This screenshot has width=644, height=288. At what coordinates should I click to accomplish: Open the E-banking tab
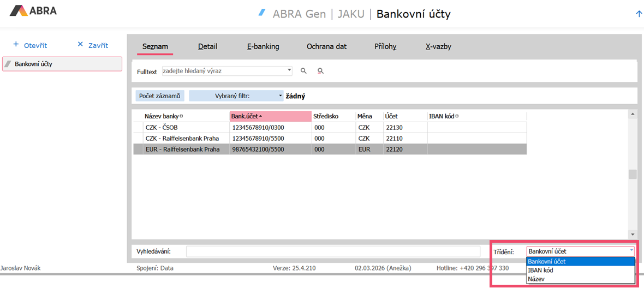263,46
